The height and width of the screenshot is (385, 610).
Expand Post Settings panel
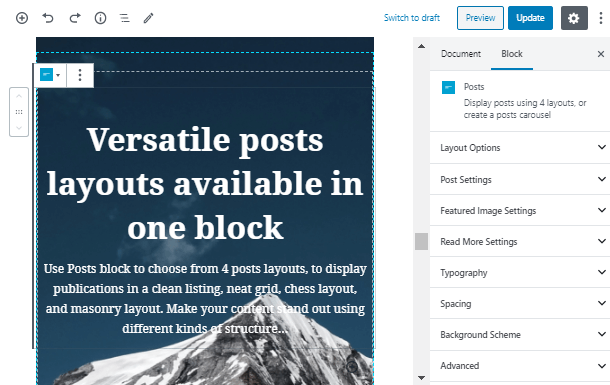(x=520, y=179)
